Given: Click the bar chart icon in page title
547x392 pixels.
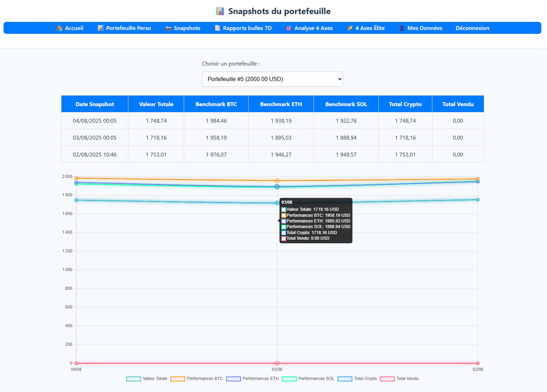Looking at the screenshot, I should pos(220,11).
